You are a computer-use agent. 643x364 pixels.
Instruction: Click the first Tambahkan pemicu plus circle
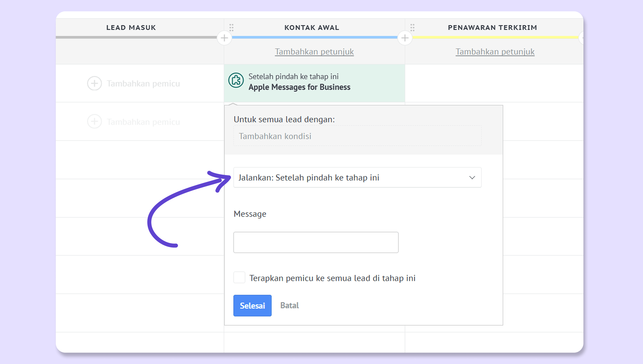(94, 83)
